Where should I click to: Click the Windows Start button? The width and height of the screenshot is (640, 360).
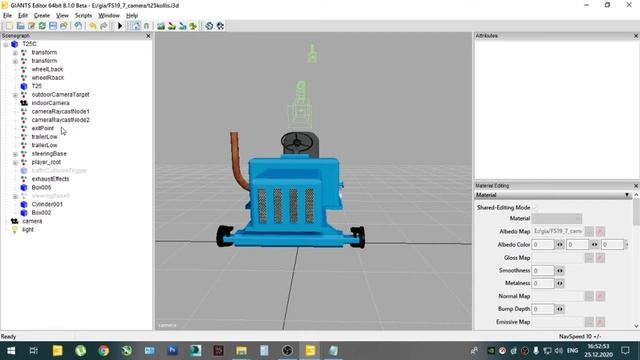11,351
